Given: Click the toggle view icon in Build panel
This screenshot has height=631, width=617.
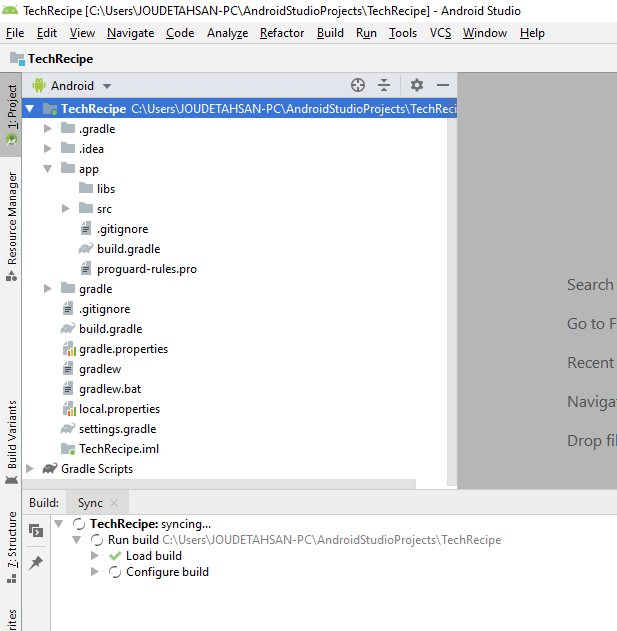Looking at the screenshot, I should 36,531.
